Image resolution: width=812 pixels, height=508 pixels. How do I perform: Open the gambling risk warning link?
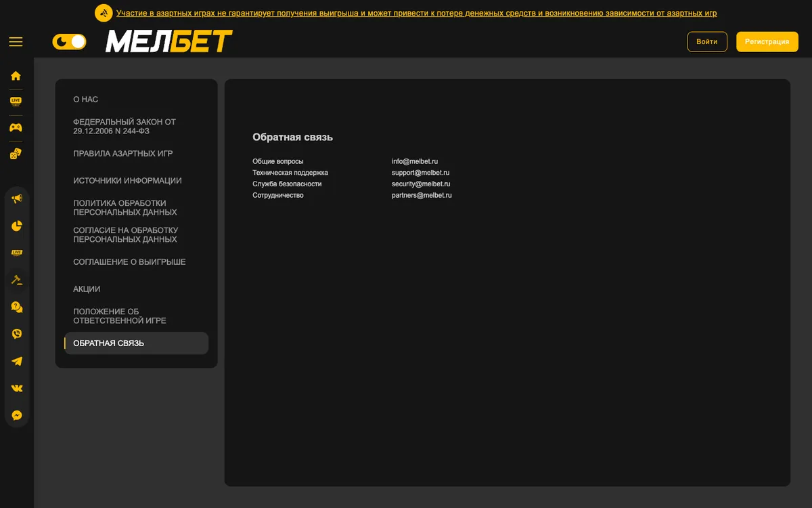pyautogui.click(x=416, y=13)
